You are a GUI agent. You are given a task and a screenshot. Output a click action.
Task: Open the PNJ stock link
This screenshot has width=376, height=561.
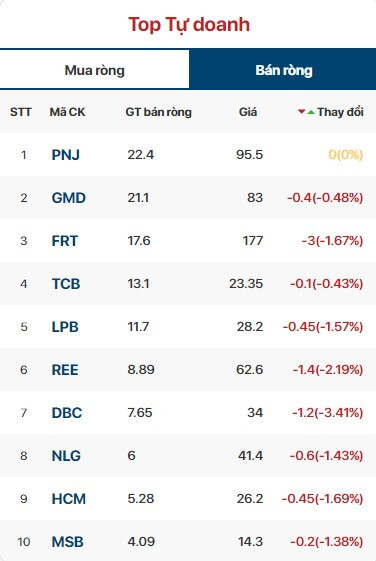click(x=66, y=155)
